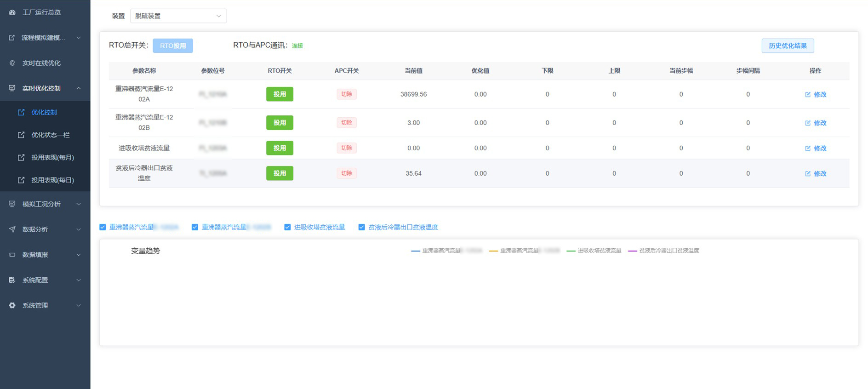Click the 数据分析 paper-plane icon
The image size is (868, 389).
(12, 229)
